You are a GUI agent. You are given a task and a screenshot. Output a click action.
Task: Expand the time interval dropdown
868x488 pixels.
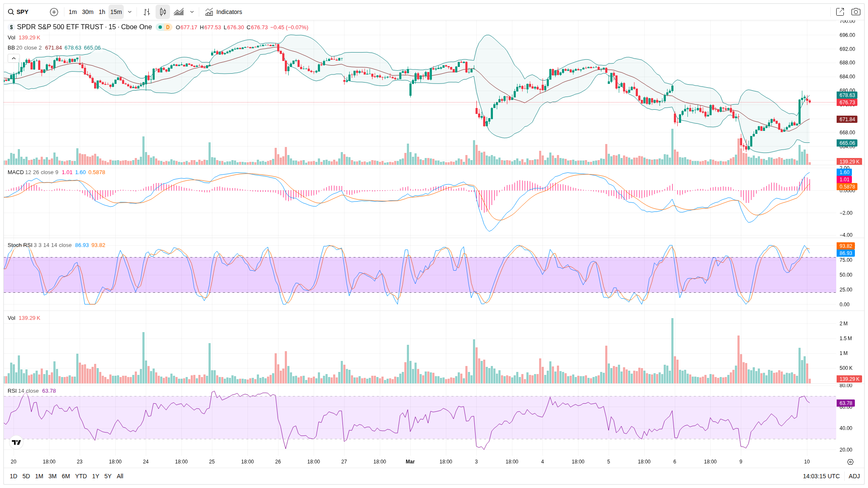pyautogui.click(x=130, y=12)
